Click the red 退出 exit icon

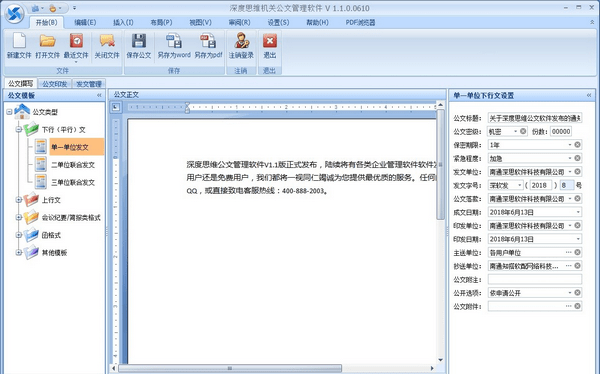click(x=270, y=41)
